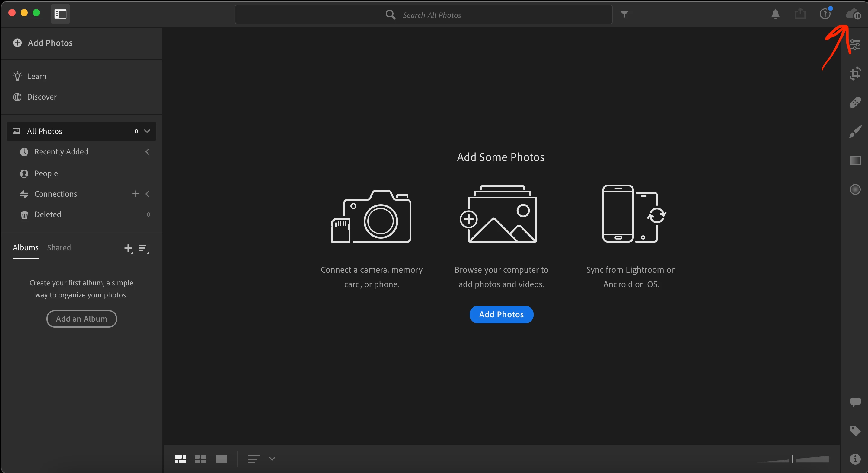Click the blue Add Photos button
Viewport: 868px width, 473px height.
coord(501,314)
